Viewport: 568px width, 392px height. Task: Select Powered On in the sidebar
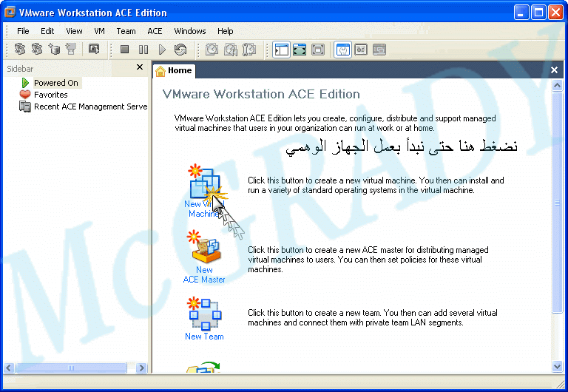coord(55,83)
